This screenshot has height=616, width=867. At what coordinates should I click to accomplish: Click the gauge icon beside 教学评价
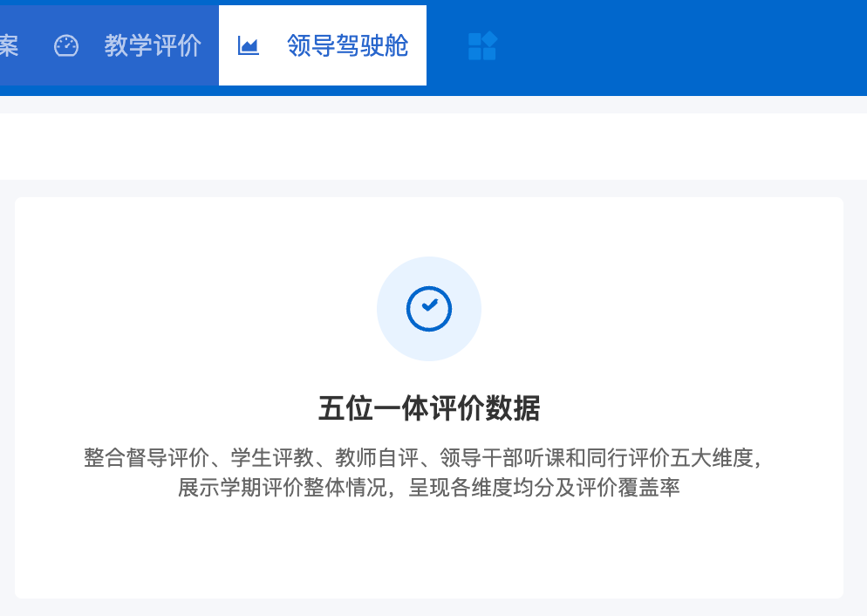coord(66,45)
